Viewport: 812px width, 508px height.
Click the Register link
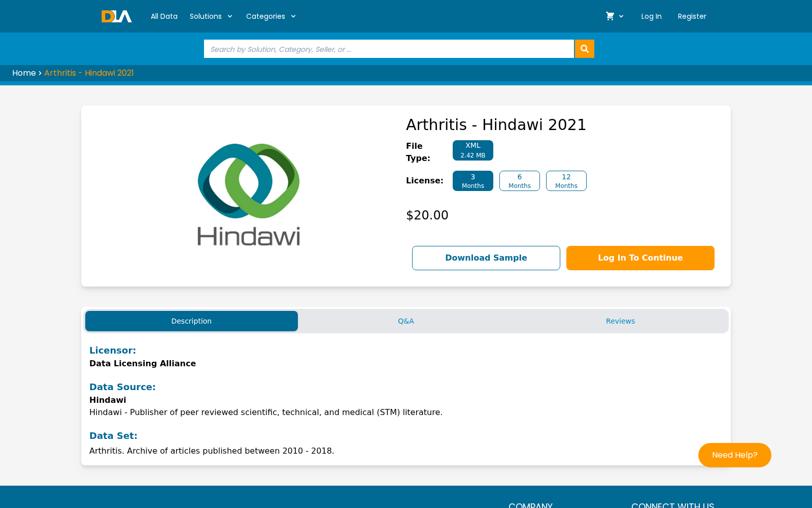point(692,16)
